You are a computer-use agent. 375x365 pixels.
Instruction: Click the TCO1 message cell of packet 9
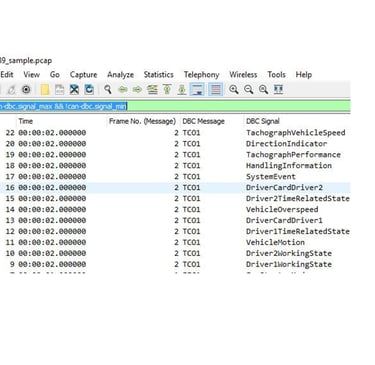click(191, 264)
